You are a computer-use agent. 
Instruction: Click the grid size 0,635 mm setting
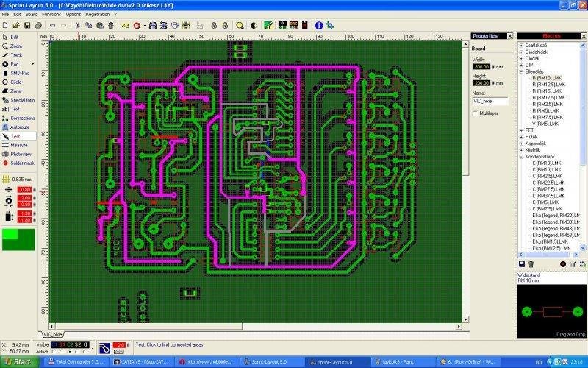(18, 180)
